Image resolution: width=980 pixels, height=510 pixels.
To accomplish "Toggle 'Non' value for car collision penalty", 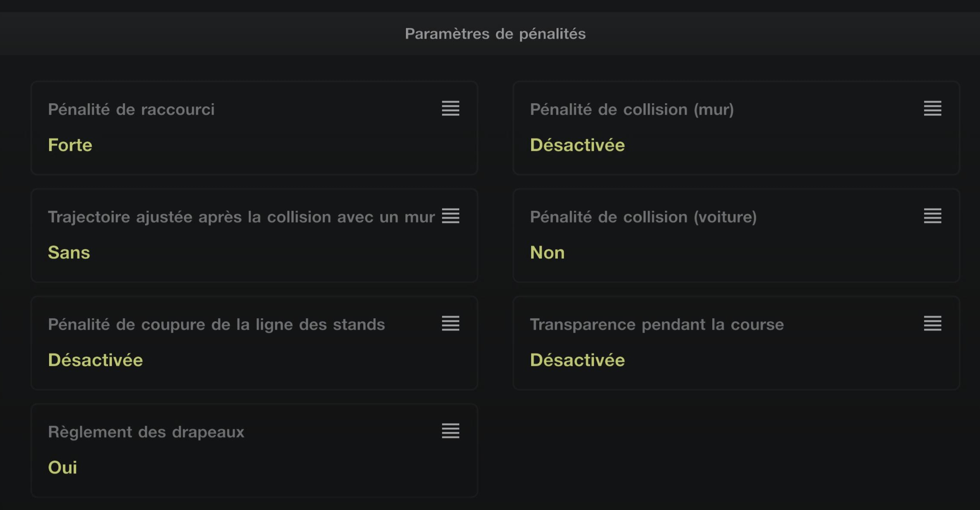I will 547,252.
